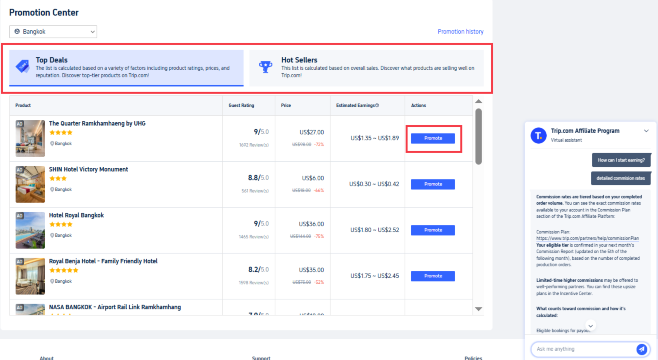Open Royal Benja Hotel thumbnail
The width and height of the screenshot is (658, 360).
coord(30,277)
